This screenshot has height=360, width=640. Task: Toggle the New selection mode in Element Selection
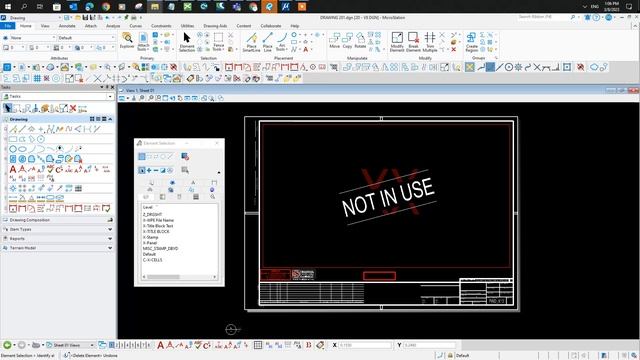click(142, 170)
